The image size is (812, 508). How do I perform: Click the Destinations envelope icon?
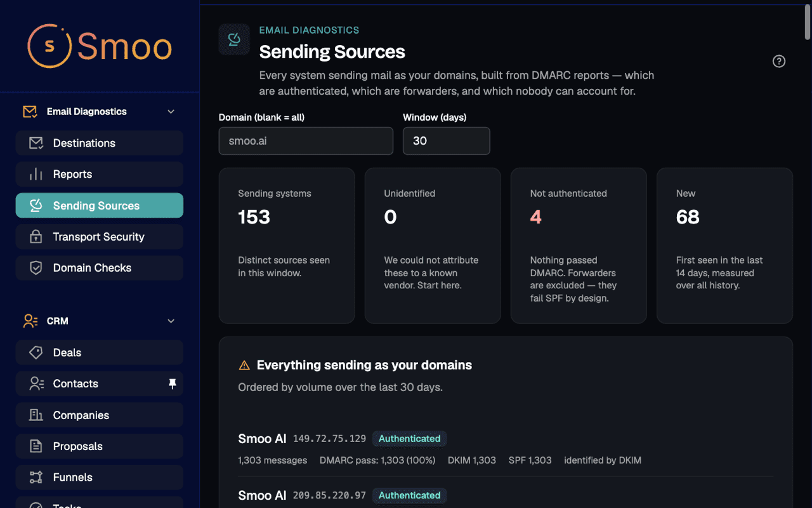[36, 143]
